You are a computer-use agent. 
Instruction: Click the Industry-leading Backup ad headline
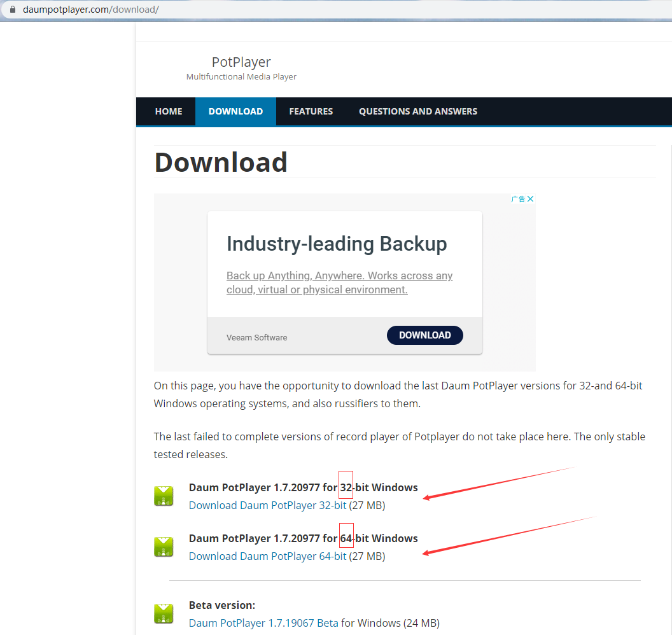point(337,244)
